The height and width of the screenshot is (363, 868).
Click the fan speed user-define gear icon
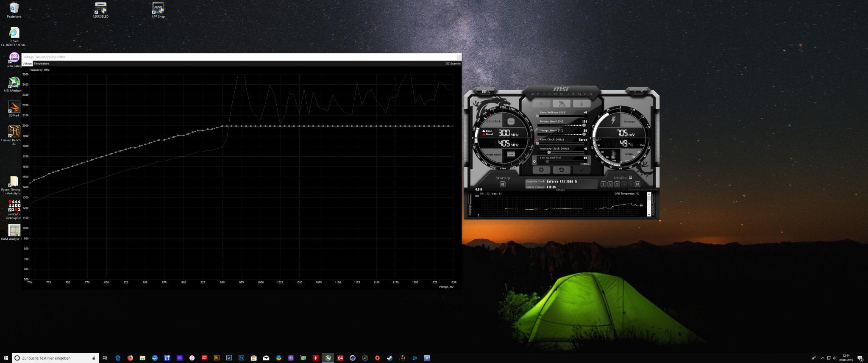534,161
